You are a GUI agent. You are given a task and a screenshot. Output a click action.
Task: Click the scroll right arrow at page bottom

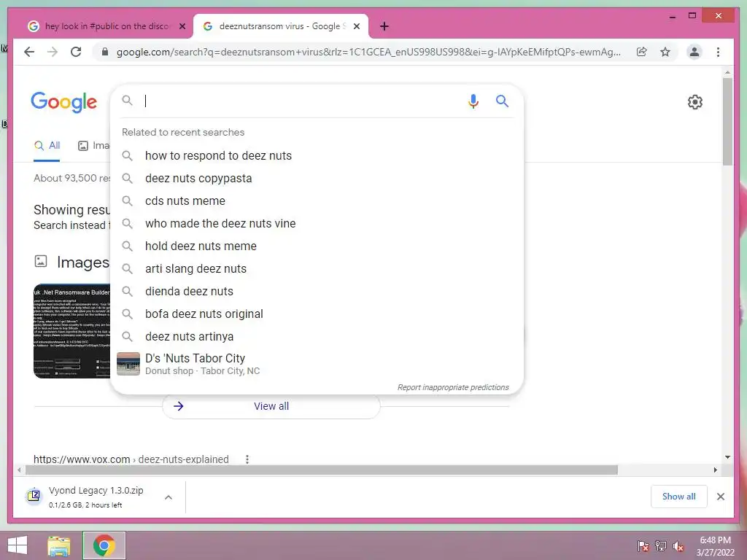(x=715, y=470)
